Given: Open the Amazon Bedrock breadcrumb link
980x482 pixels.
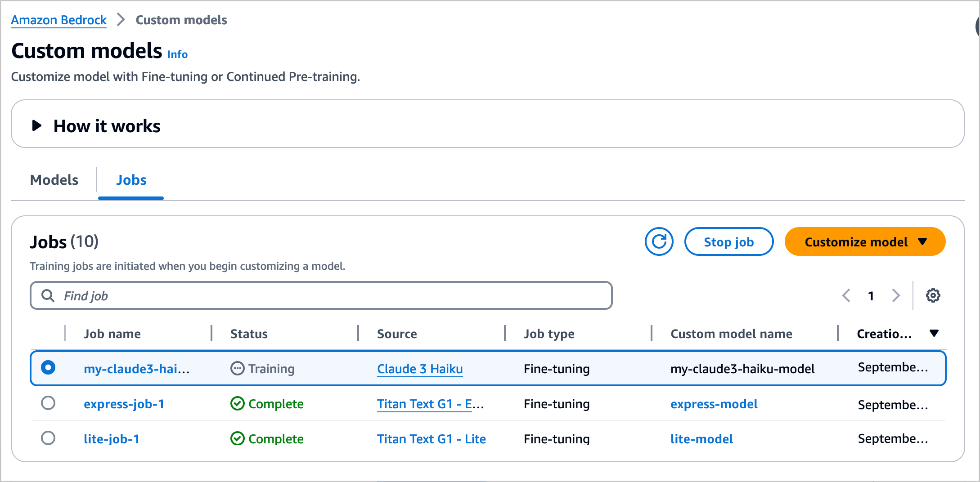Looking at the screenshot, I should click(58, 20).
